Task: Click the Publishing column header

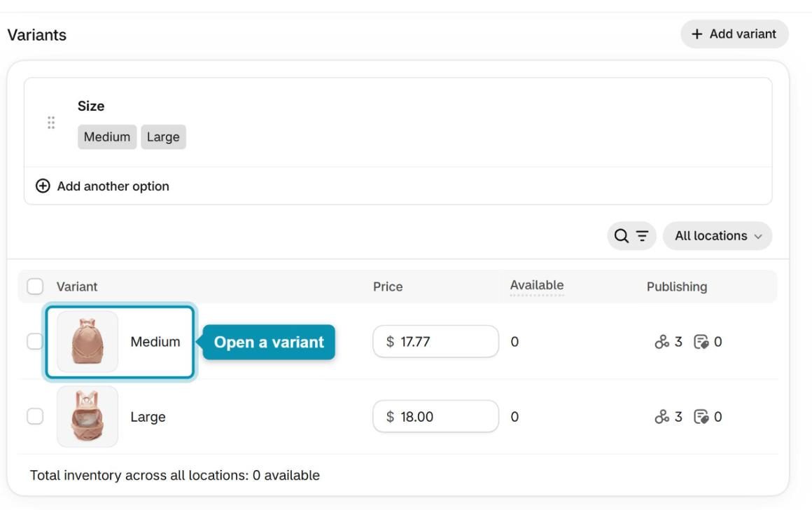Action: [677, 287]
